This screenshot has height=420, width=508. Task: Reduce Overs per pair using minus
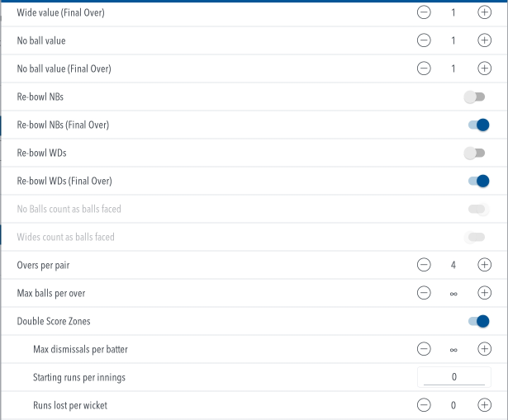tap(424, 265)
